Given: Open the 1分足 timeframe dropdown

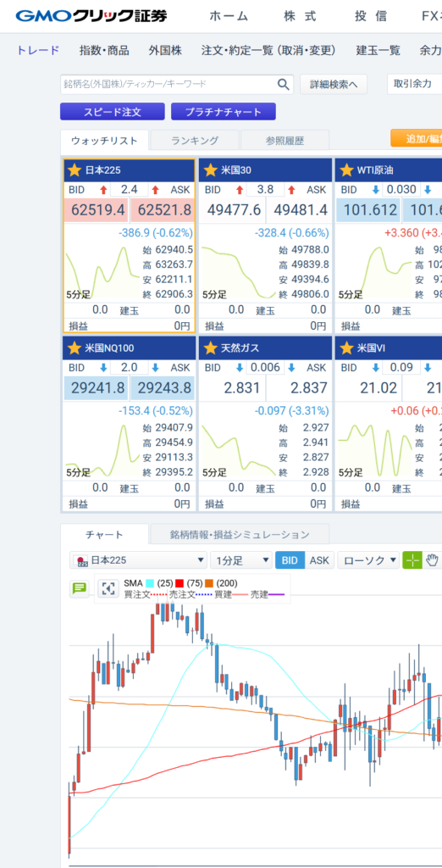Looking at the screenshot, I should [241, 559].
